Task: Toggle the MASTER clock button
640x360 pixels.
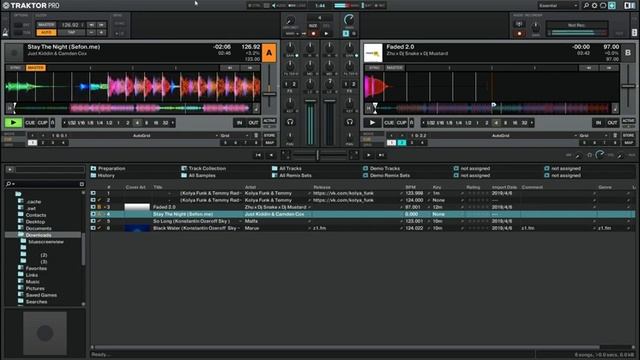Action: (x=46, y=25)
